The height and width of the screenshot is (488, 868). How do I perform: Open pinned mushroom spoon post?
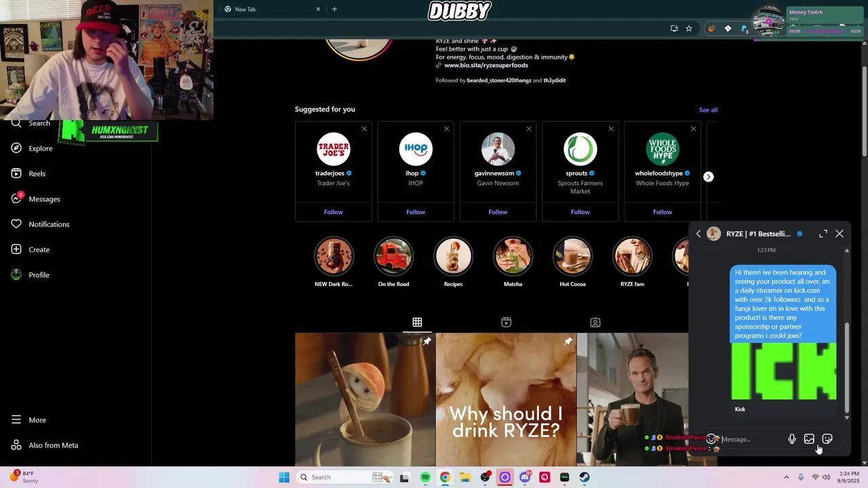365,400
